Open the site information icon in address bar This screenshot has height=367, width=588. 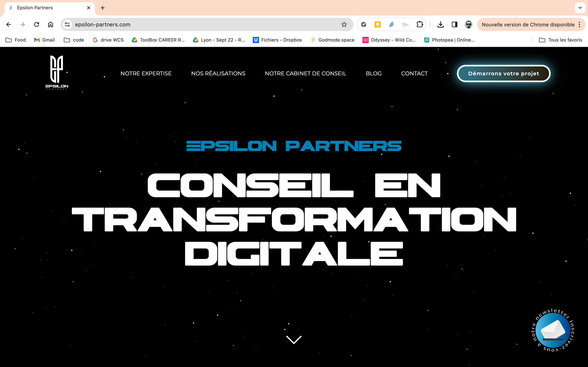[67, 24]
